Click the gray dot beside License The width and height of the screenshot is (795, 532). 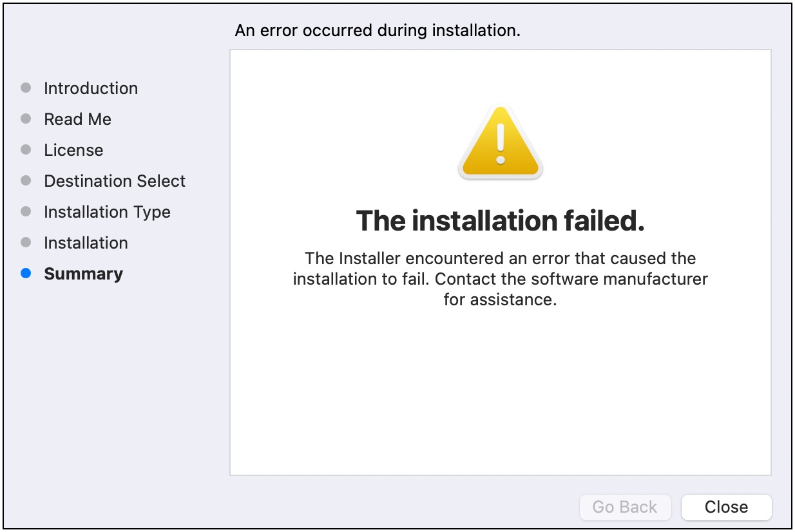tap(26, 150)
